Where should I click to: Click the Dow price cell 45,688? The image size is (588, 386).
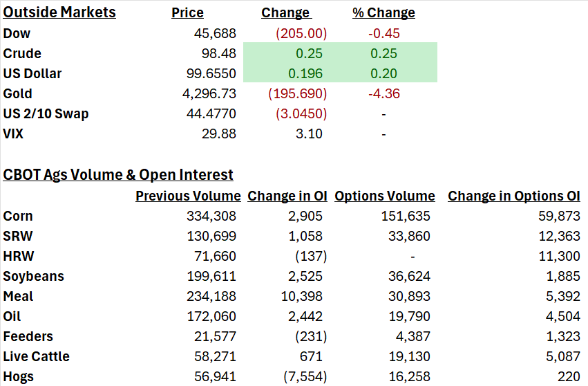[215, 33]
